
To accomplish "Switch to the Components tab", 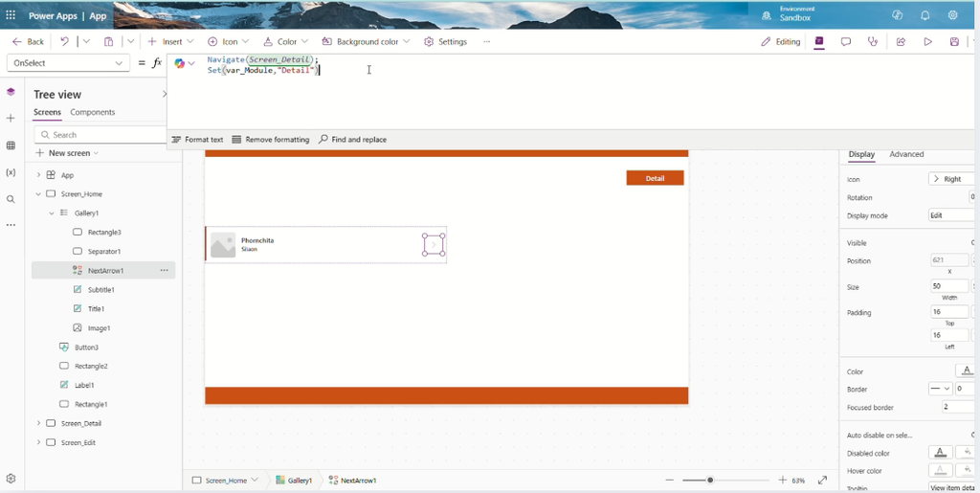I will pyautogui.click(x=93, y=112).
